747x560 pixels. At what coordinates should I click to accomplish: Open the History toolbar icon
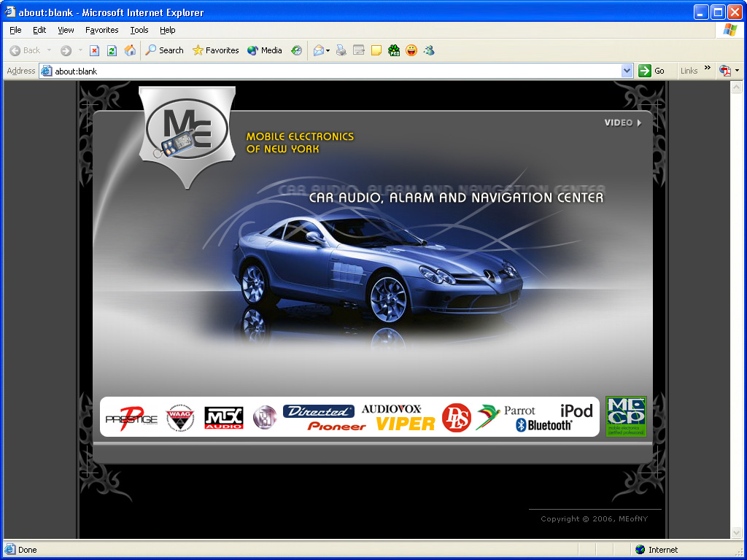pos(296,50)
